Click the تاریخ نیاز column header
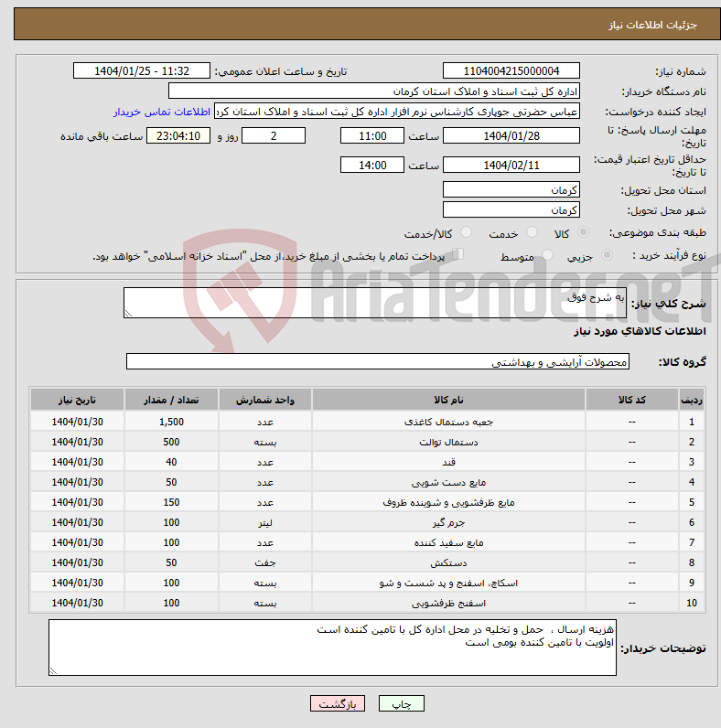721x728 pixels. (77, 400)
